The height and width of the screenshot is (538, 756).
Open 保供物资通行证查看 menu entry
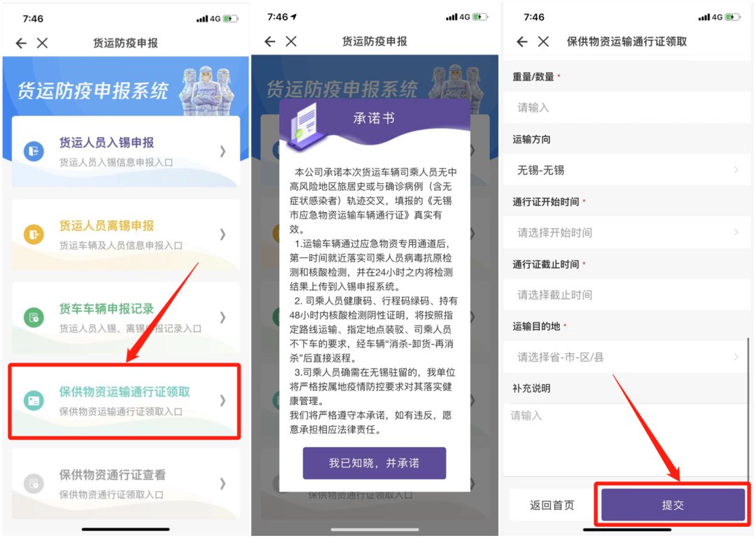tap(125, 483)
